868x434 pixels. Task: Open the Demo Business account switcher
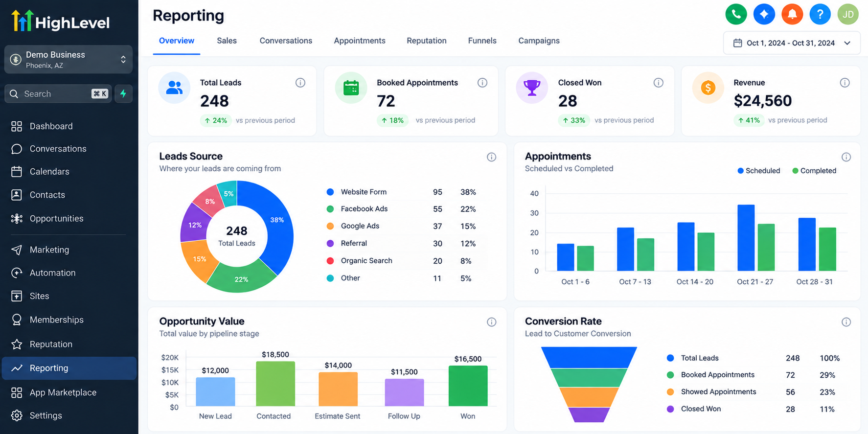69,59
